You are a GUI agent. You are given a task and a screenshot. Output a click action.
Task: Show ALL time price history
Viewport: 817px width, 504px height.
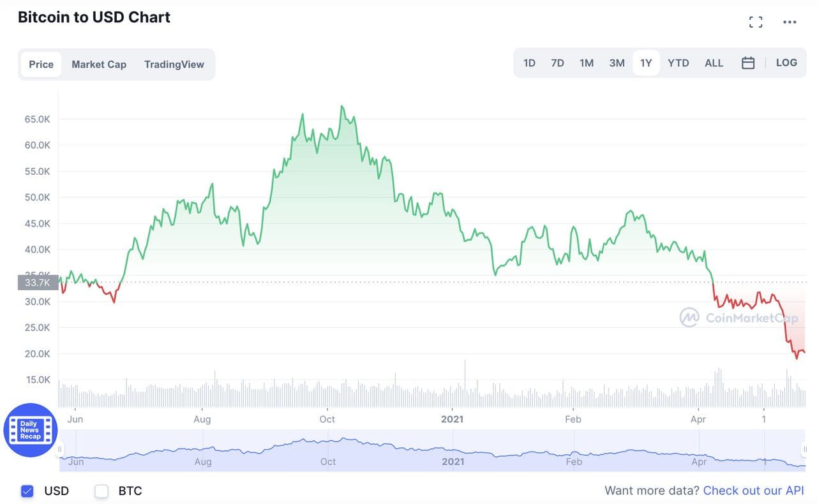(714, 63)
